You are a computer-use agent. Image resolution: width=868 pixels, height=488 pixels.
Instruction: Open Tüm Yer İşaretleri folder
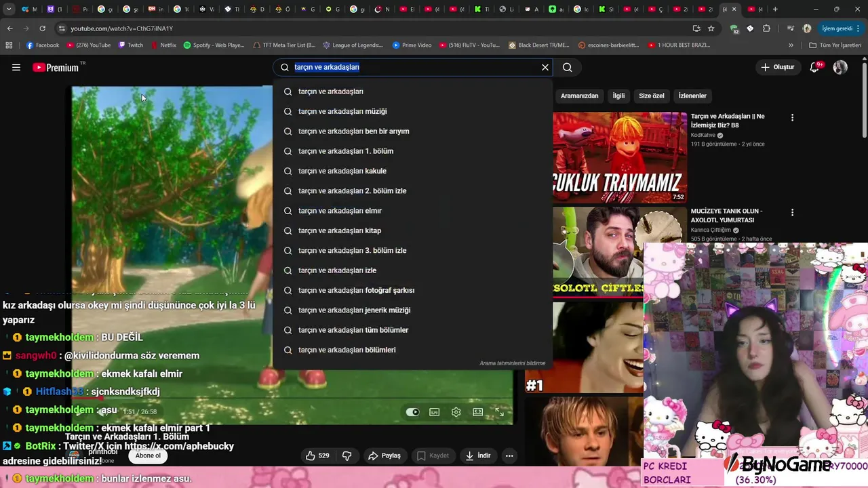tap(835, 45)
